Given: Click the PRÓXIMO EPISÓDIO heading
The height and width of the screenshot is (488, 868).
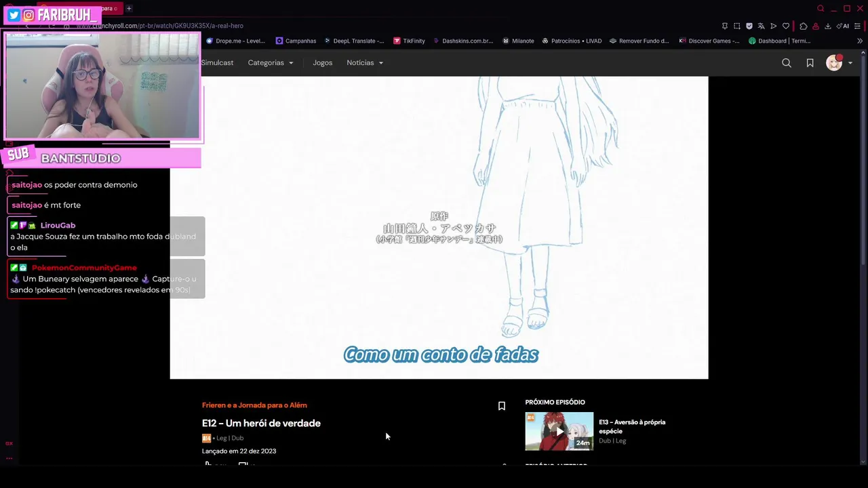Looking at the screenshot, I should click(555, 403).
